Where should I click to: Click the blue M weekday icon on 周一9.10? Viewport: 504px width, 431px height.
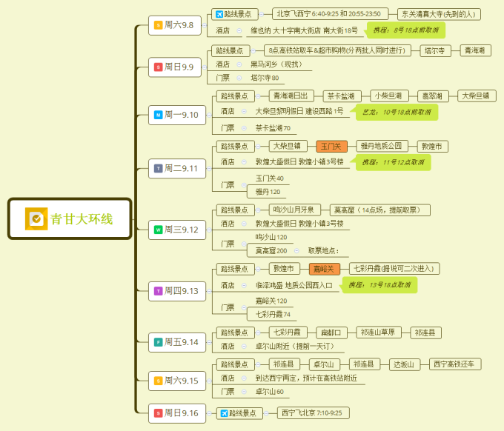157,115
